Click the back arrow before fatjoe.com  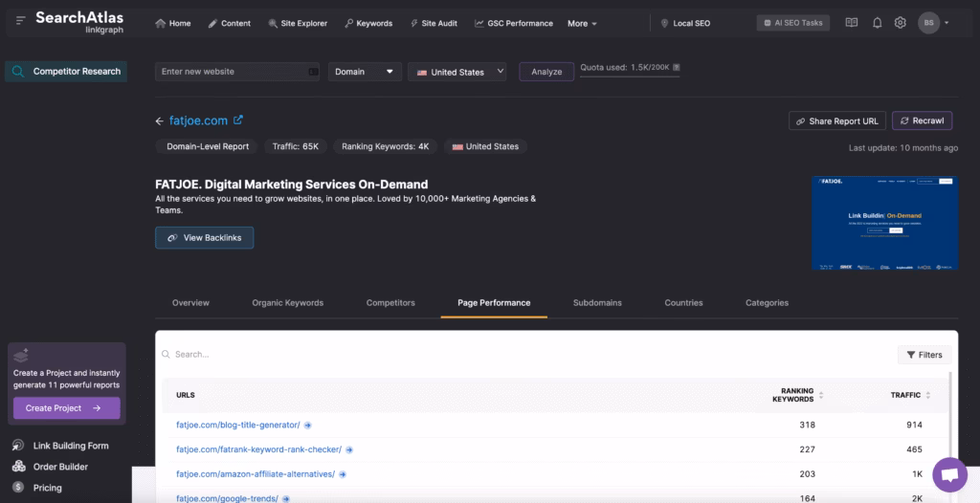coord(160,121)
